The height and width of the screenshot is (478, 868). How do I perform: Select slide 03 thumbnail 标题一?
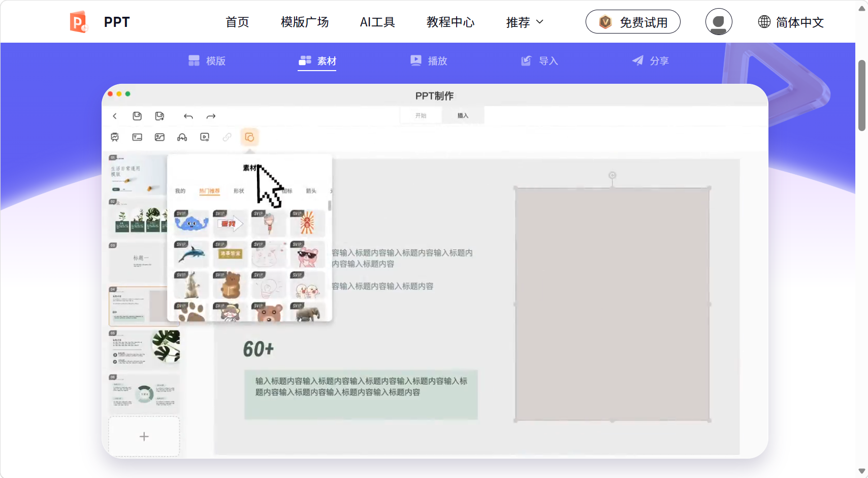click(138, 262)
